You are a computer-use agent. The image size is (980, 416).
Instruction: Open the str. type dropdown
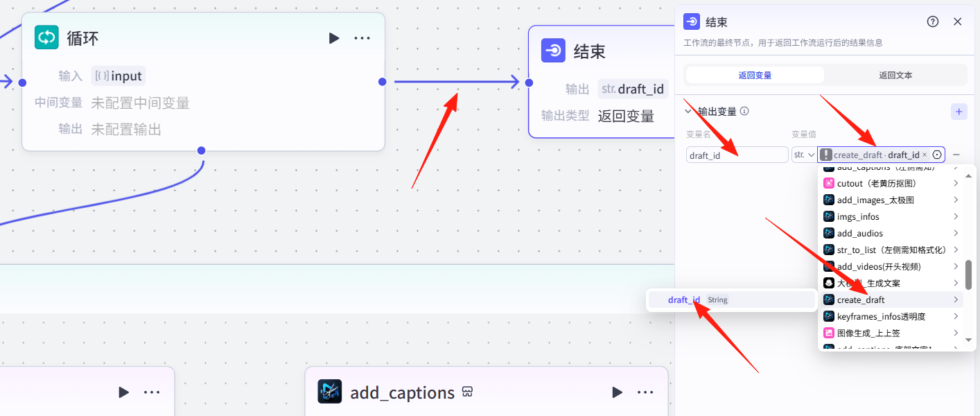click(804, 155)
